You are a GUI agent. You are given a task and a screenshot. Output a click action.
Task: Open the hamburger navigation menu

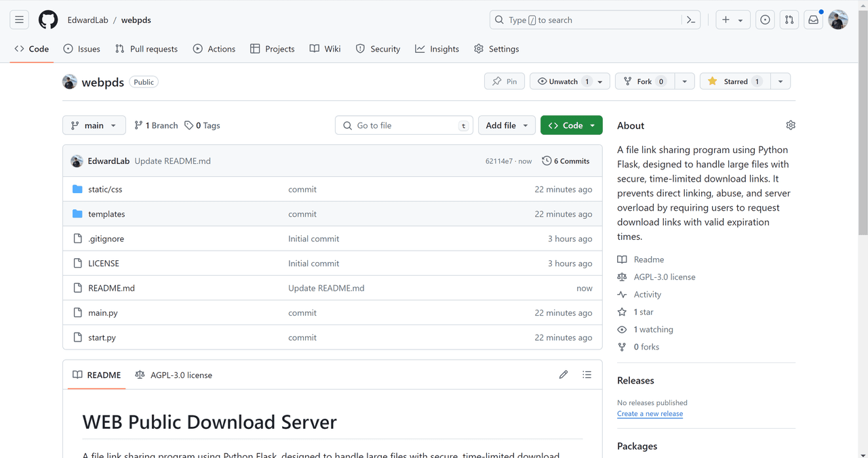click(20, 20)
